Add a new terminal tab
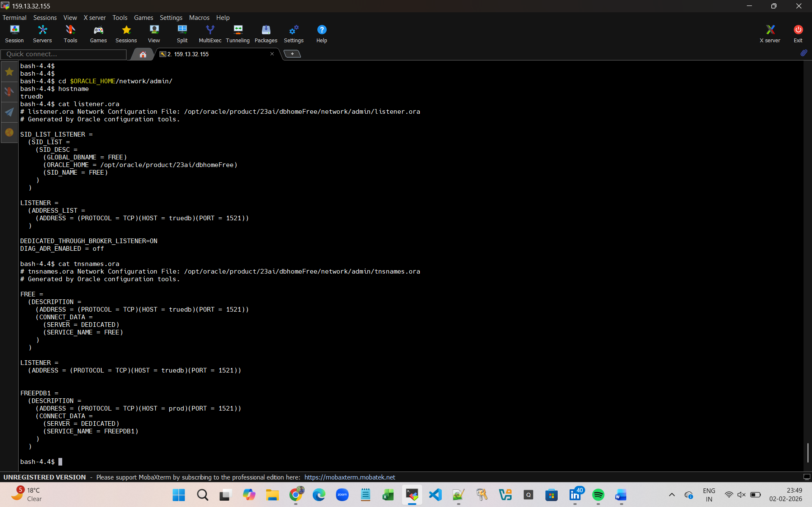 [292, 54]
